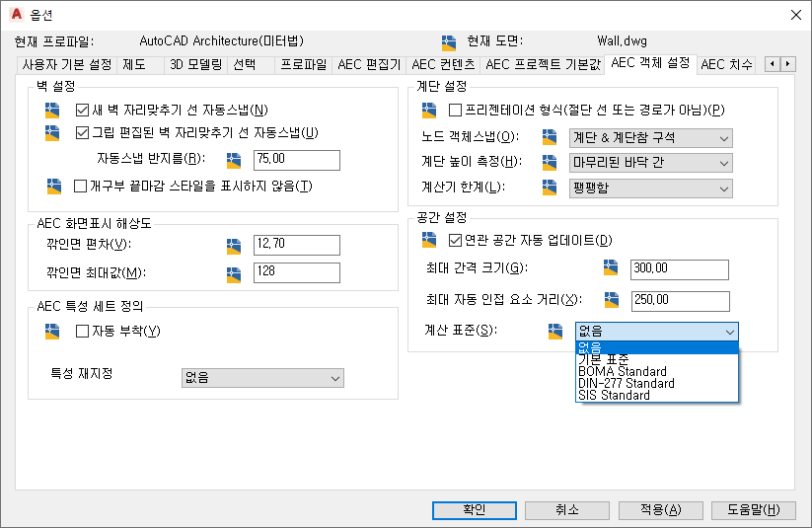Click the drawing icon next to 계산기 한계
The height and width of the screenshot is (528, 812).
[550, 188]
